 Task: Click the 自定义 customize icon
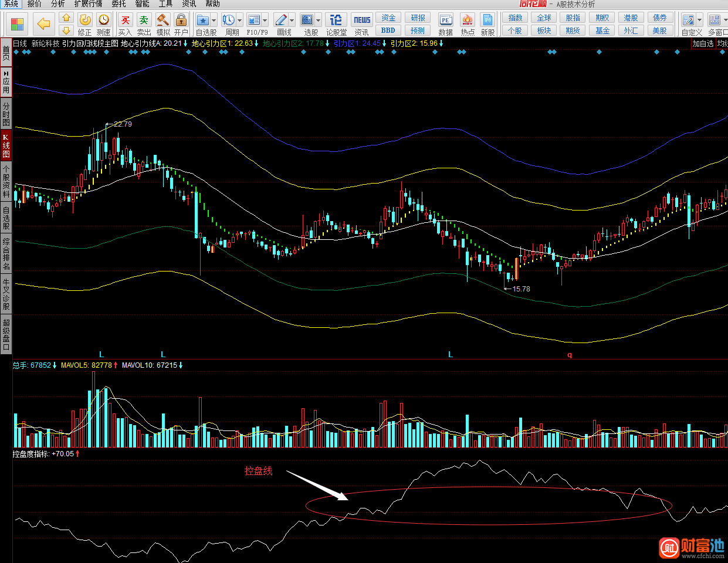689,20
